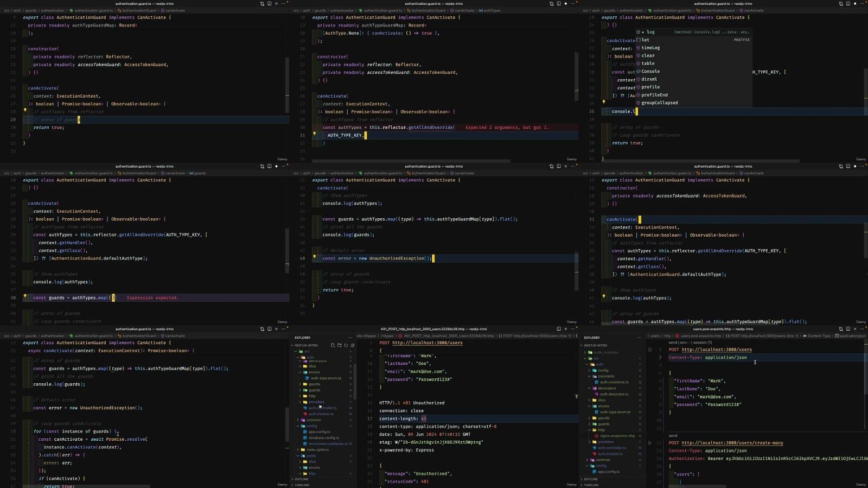
Task: Click 'session (1)' code lens
Action: coord(702,343)
